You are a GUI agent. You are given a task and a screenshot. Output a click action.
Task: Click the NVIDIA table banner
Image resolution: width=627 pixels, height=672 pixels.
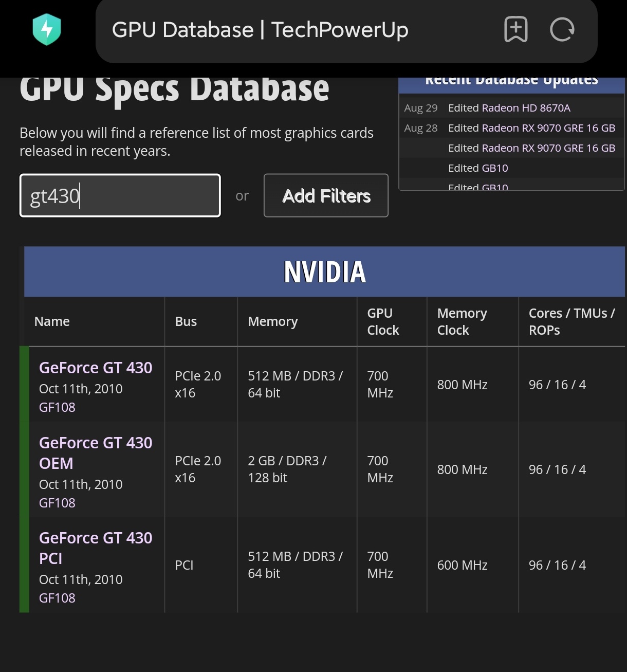(x=325, y=272)
